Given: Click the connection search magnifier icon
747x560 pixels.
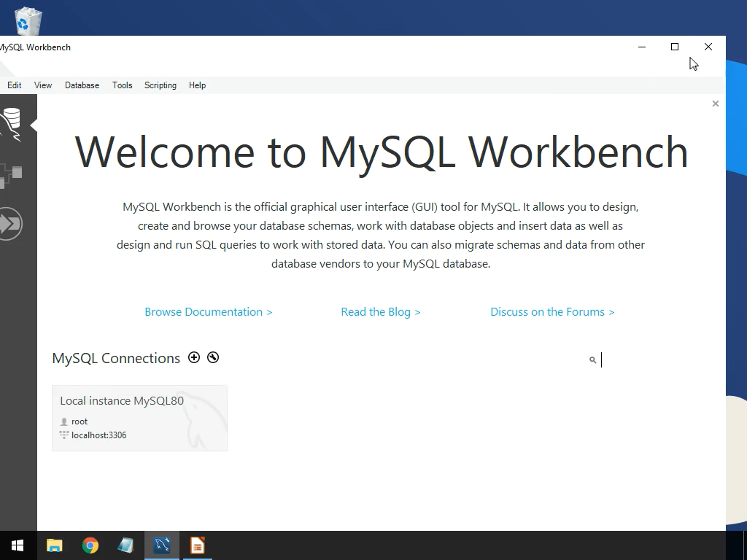Looking at the screenshot, I should click(592, 360).
